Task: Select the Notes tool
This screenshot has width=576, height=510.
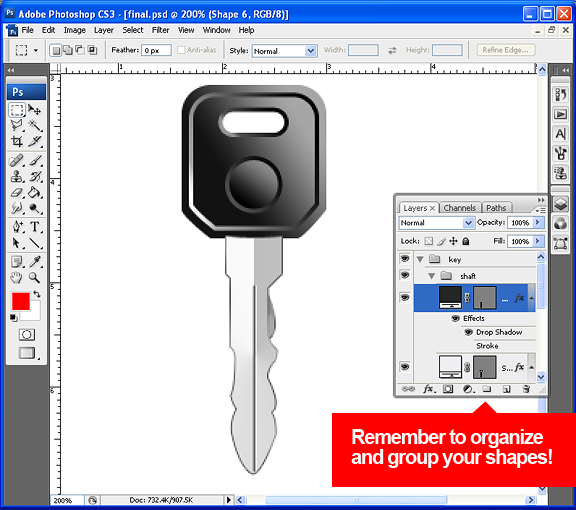Action: tap(17, 262)
